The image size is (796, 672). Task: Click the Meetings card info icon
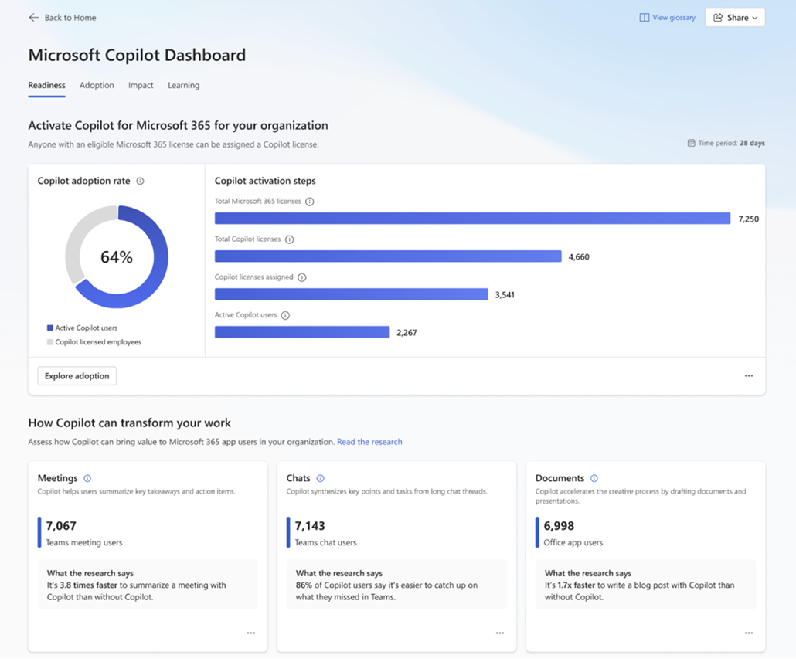(x=87, y=478)
